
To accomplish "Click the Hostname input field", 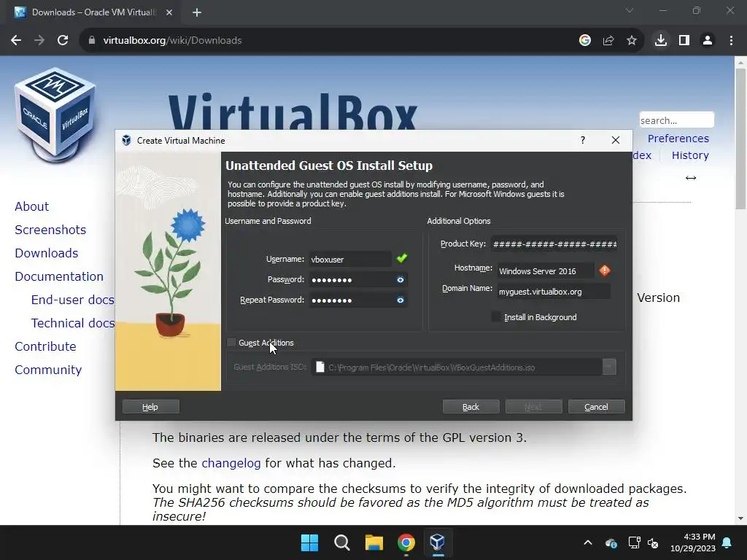I will point(546,271).
